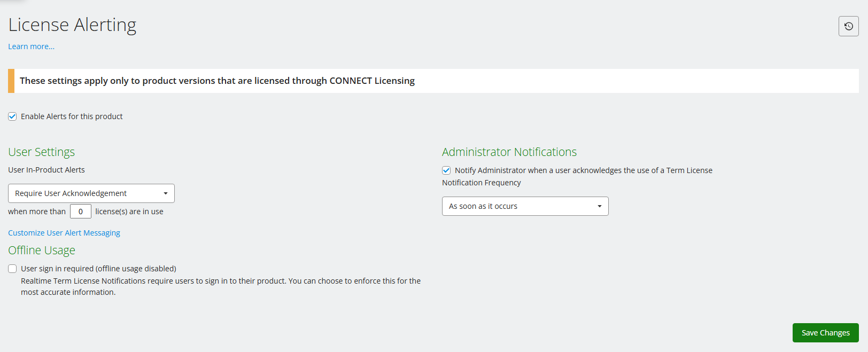Uncheck Notify Administrator Term License checkbox
Viewport: 868px width, 352px height.
pyautogui.click(x=446, y=170)
